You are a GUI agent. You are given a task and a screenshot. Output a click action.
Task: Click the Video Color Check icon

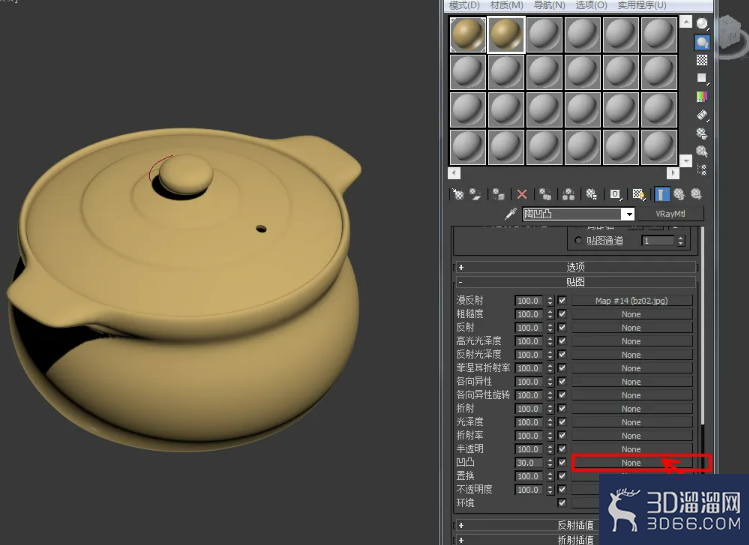(702, 96)
